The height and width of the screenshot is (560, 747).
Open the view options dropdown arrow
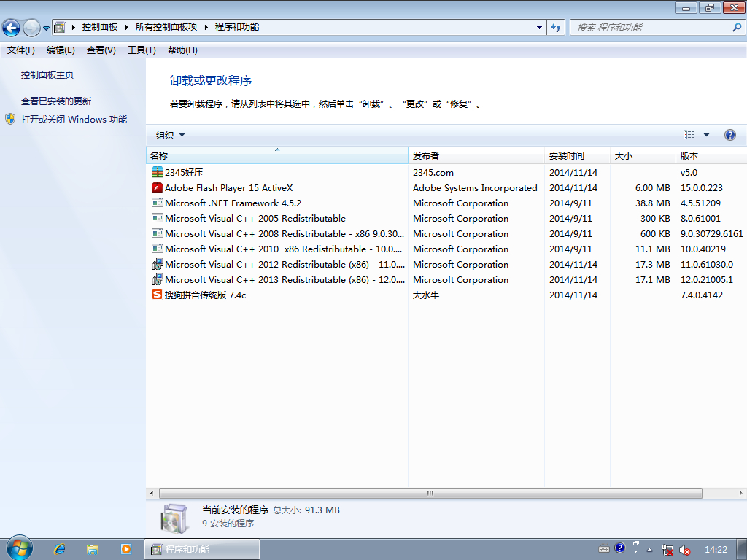706,135
